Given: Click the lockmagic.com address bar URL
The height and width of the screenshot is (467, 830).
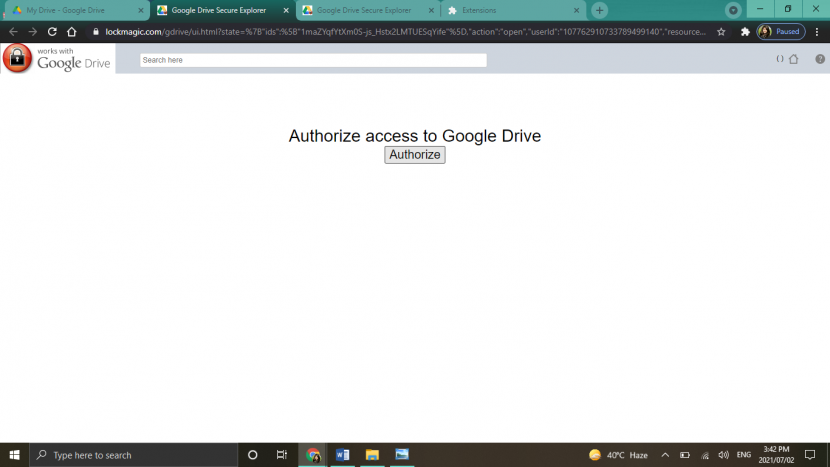Looking at the screenshot, I should [x=405, y=32].
